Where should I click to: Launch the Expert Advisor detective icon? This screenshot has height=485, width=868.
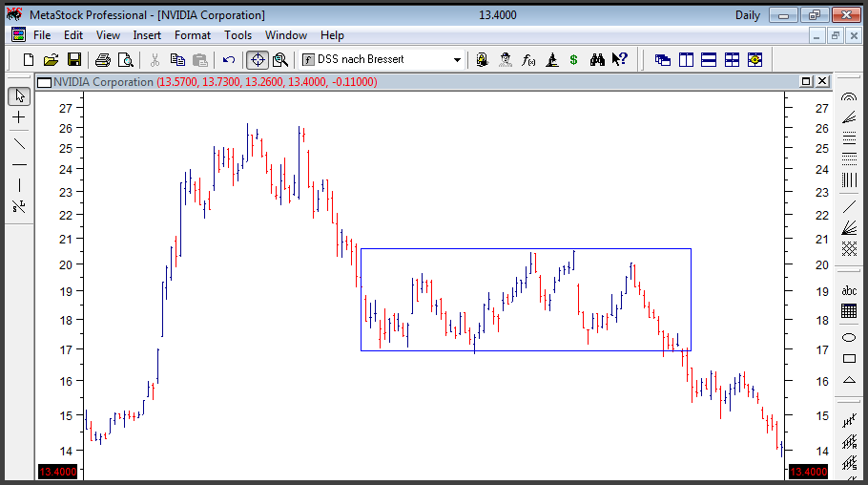[x=505, y=59]
